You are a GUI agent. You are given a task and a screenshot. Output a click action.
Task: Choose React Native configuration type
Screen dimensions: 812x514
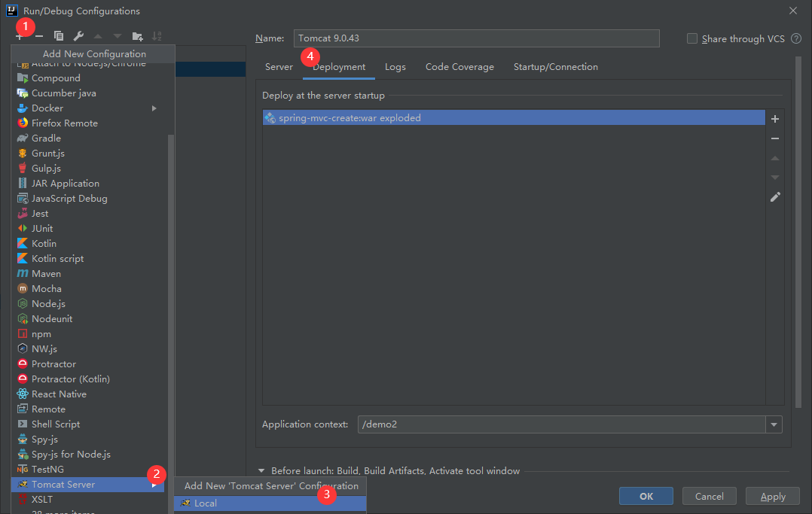point(88,394)
